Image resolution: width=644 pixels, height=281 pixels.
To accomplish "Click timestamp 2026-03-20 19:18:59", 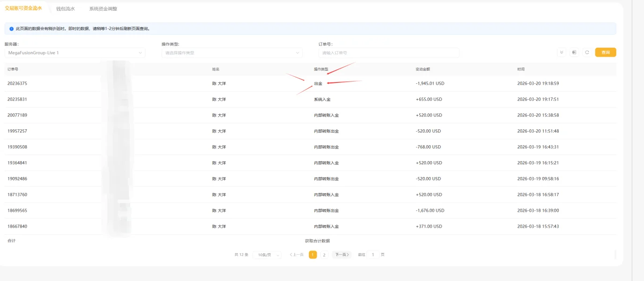I will [538, 83].
